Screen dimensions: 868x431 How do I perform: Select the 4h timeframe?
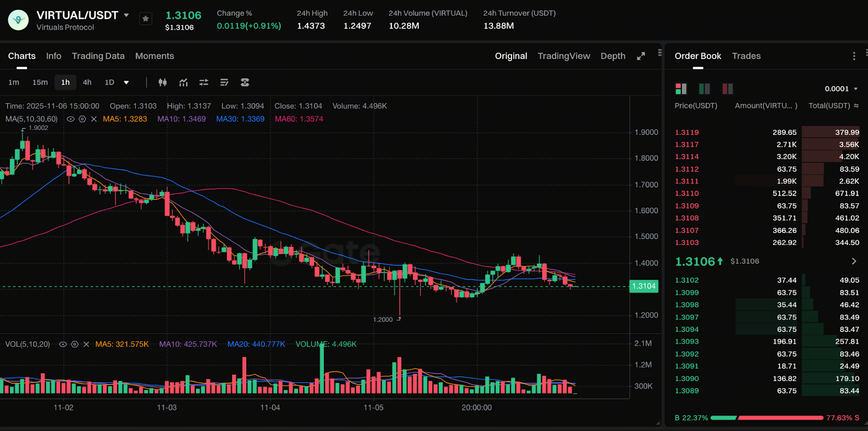click(x=87, y=82)
